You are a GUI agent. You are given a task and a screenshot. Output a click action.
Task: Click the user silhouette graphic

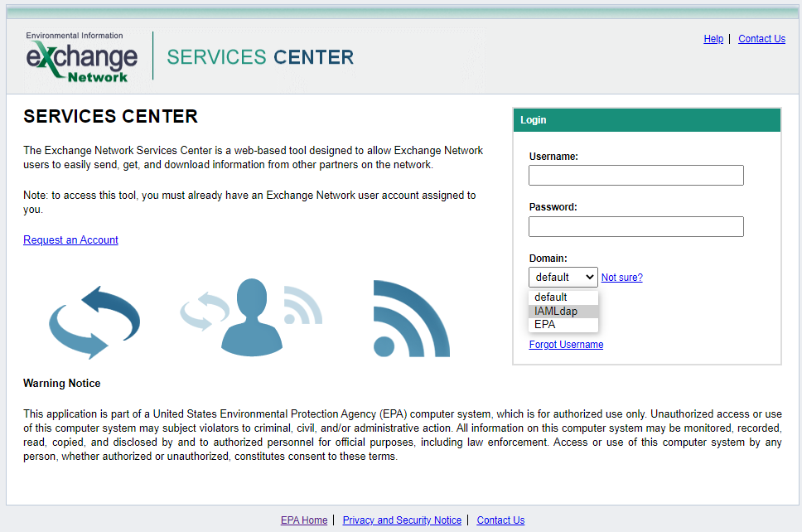click(251, 317)
